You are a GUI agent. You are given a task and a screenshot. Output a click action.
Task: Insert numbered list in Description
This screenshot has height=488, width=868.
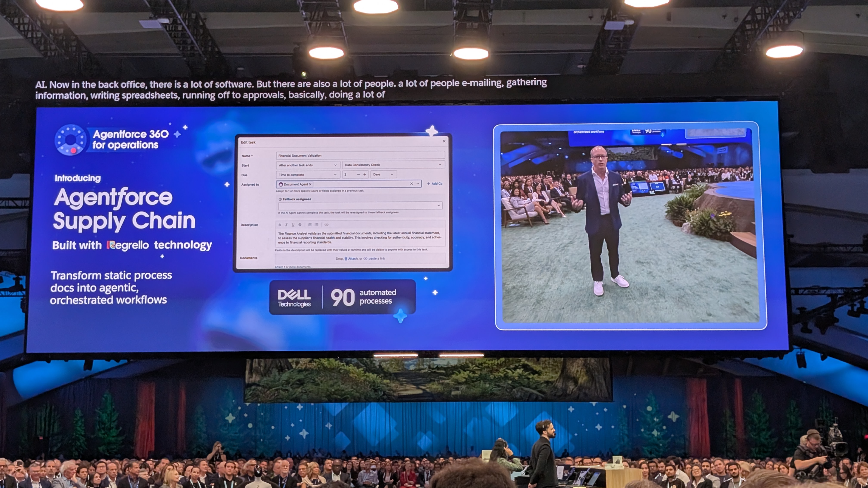309,225
